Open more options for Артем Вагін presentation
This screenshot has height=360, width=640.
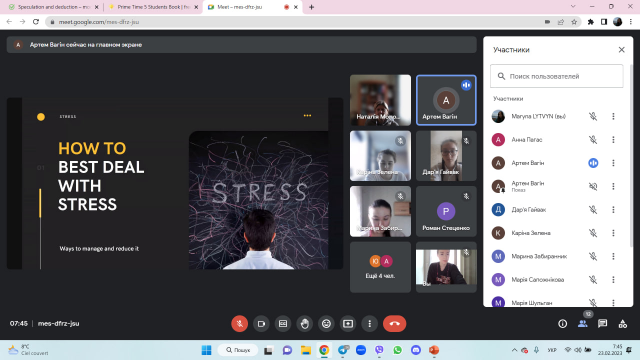pyautogui.click(x=613, y=186)
